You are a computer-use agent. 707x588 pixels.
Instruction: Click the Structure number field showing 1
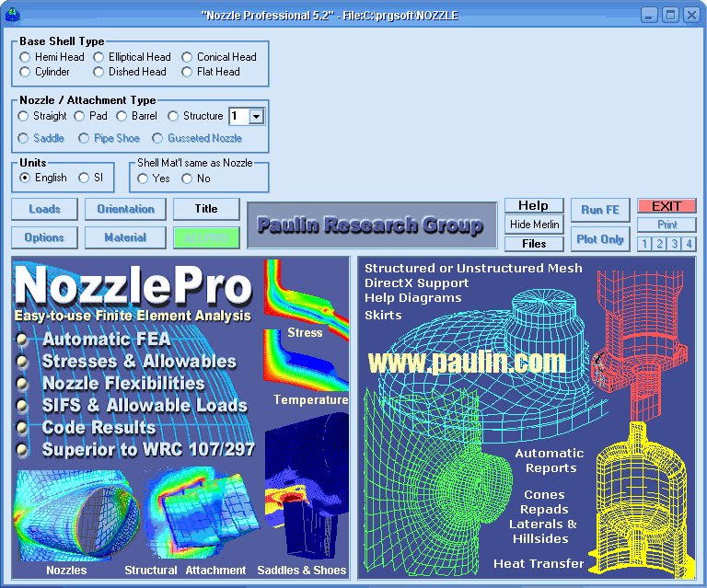tap(239, 116)
